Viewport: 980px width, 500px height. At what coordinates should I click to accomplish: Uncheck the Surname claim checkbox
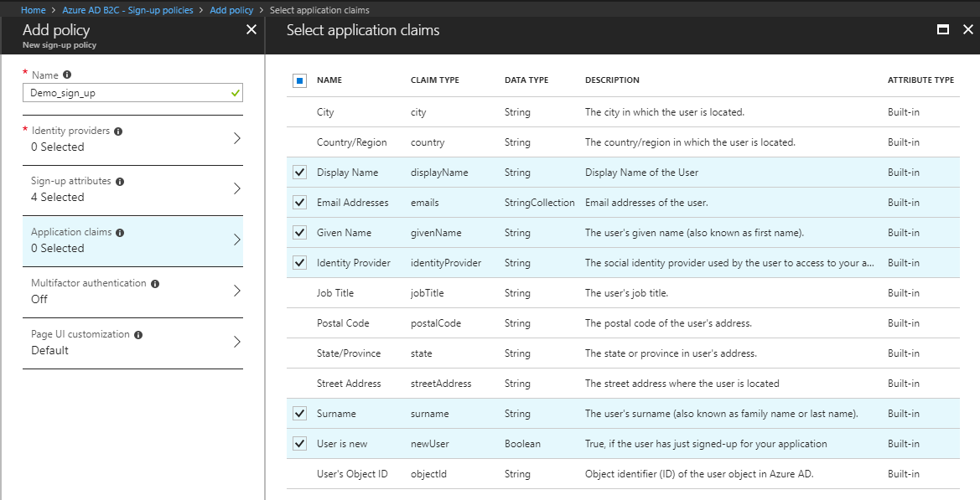(300, 413)
